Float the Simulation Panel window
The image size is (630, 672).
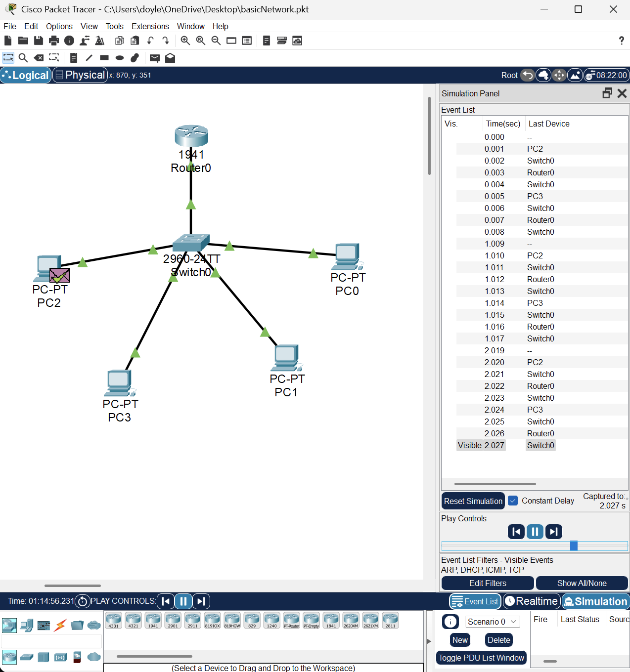coord(607,93)
